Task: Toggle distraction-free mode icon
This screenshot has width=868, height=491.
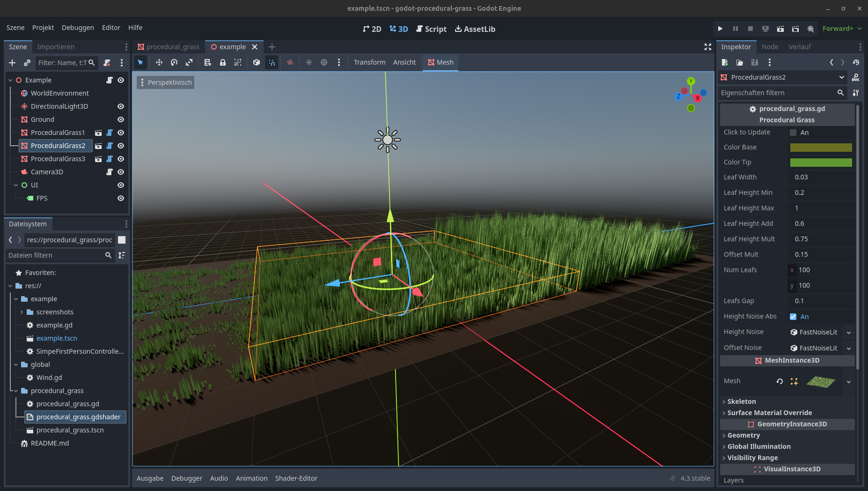Action: pyautogui.click(x=708, y=47)
